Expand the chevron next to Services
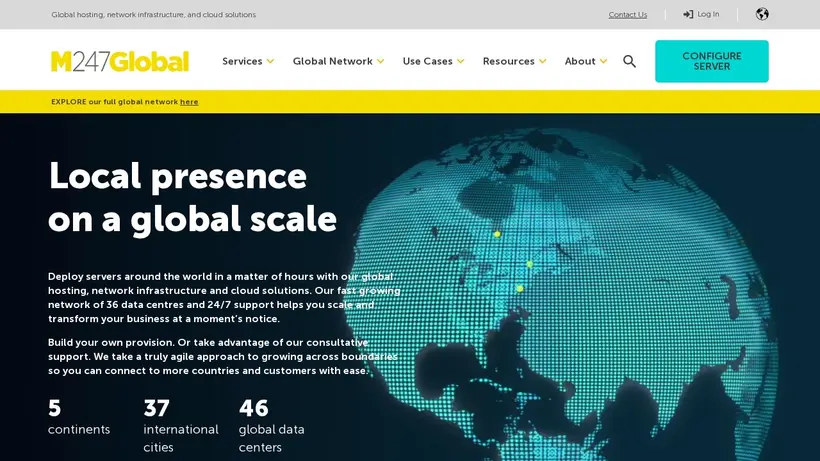This screenshot has height=461, width=820. [x=270, y=62]
